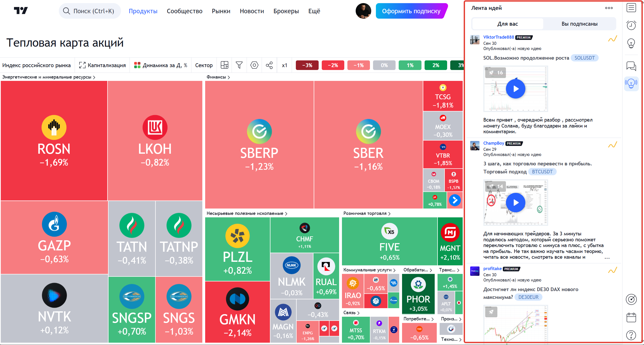
Task: Open the DE30 DAX idea chart thumbnail
Action: click(x=516, y=324)
